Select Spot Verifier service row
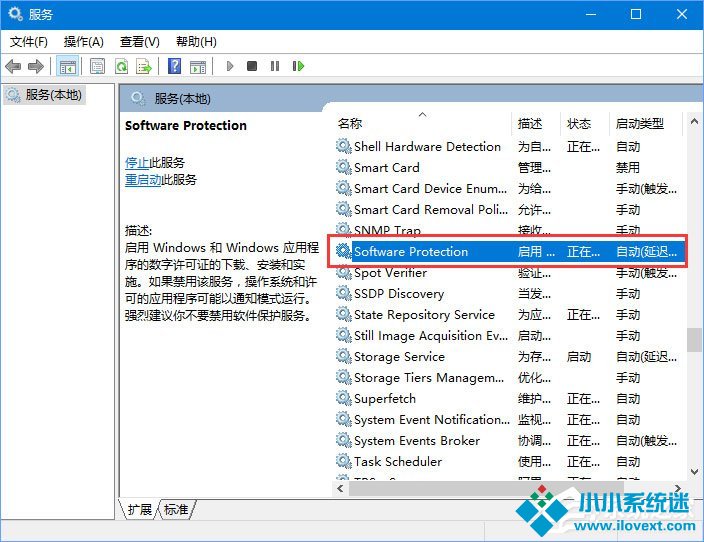704x542 pixels. (509, 273)
